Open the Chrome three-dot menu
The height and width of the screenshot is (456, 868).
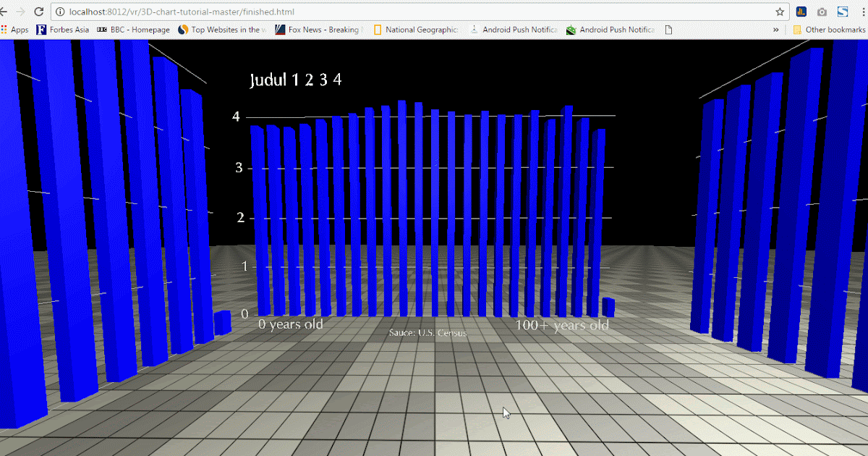(861, 11)
